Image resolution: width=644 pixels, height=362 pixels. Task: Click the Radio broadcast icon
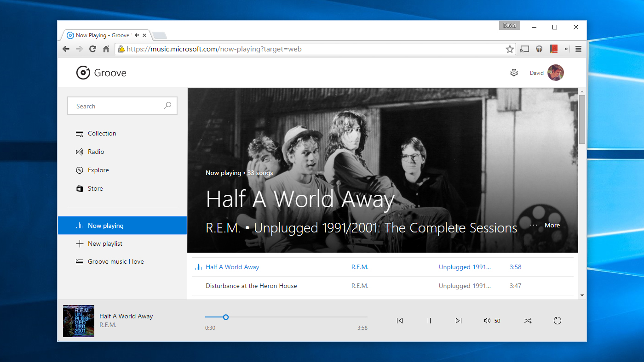coord(80,152)
